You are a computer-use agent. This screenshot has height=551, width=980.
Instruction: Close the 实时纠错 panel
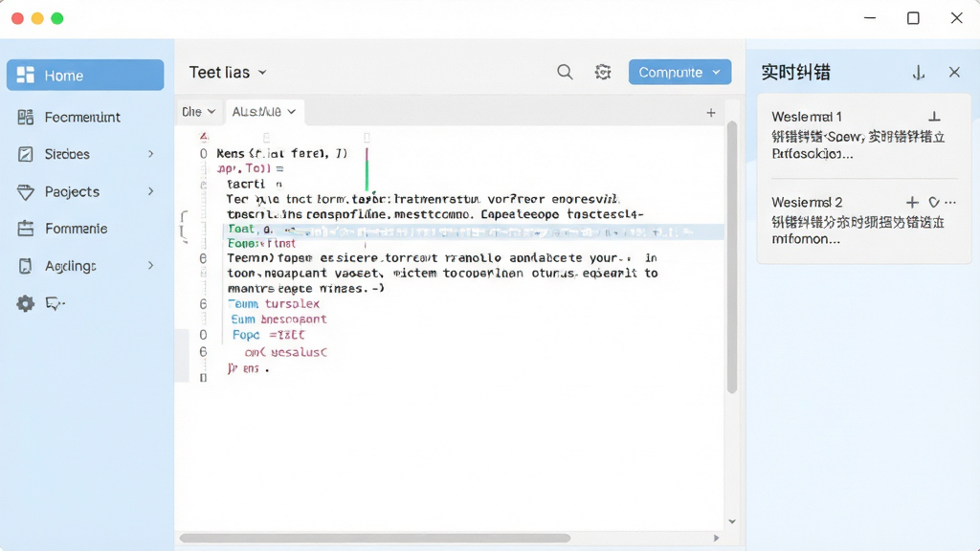[954, 72]
